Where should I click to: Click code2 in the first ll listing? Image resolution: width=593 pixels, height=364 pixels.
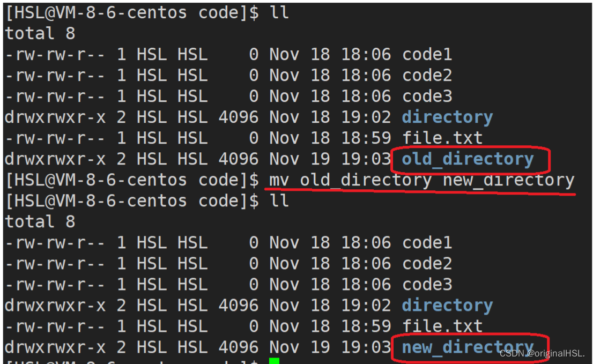tap(427, 75)
